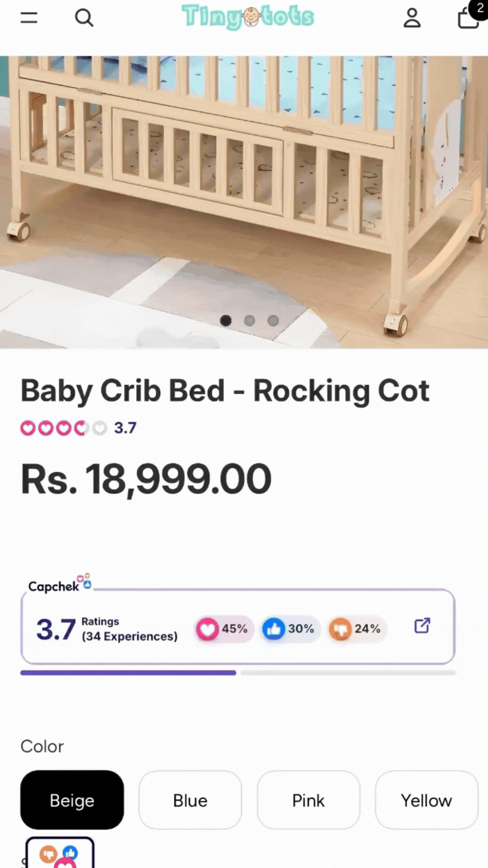Select the Beige color option
Image resolution: width=488 pixels, height=868 pixels.
tap(72, 800)
